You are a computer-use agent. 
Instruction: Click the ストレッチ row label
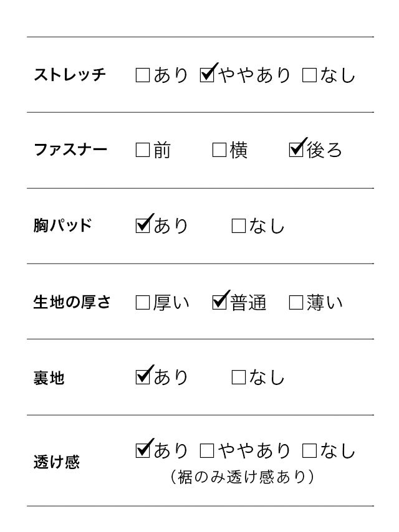pos(70,76)
